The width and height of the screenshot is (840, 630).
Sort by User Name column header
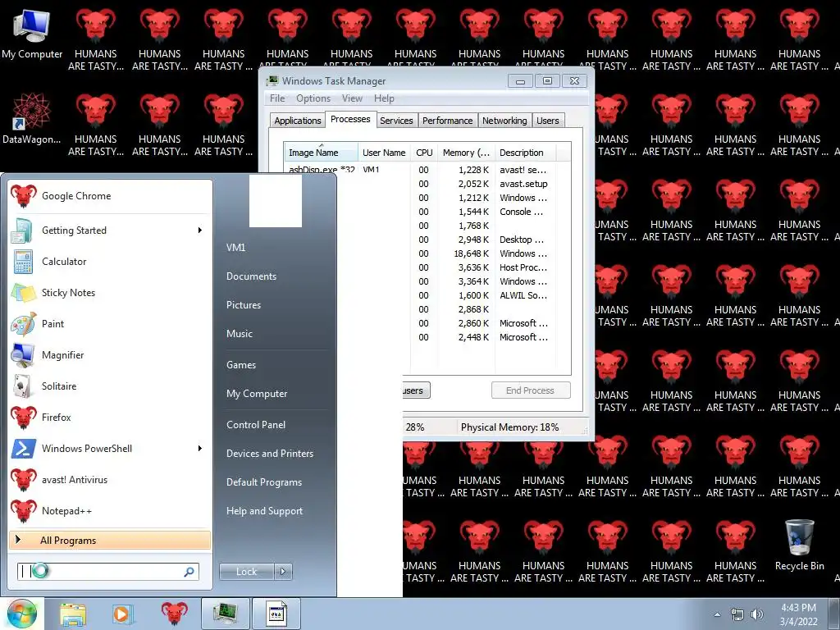[384, 153]
